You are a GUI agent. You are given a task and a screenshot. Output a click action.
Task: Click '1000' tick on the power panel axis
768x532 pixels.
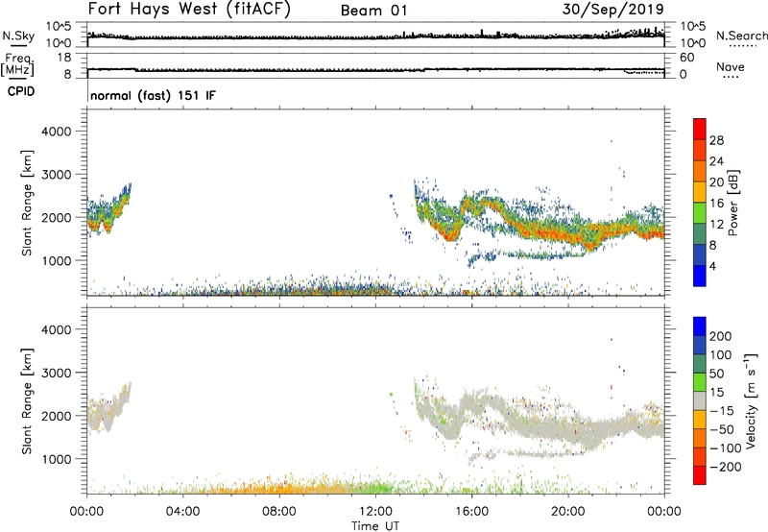pyautogui.click(x=57, y=260)
